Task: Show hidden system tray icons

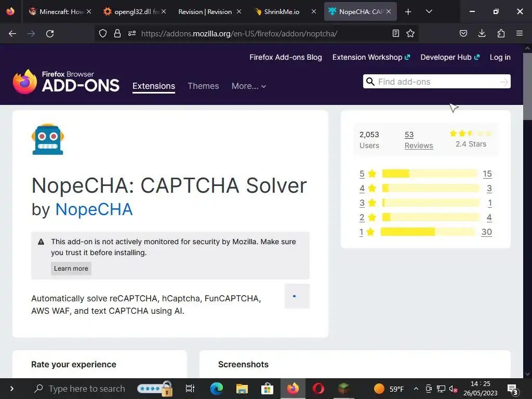Action: 416,389
